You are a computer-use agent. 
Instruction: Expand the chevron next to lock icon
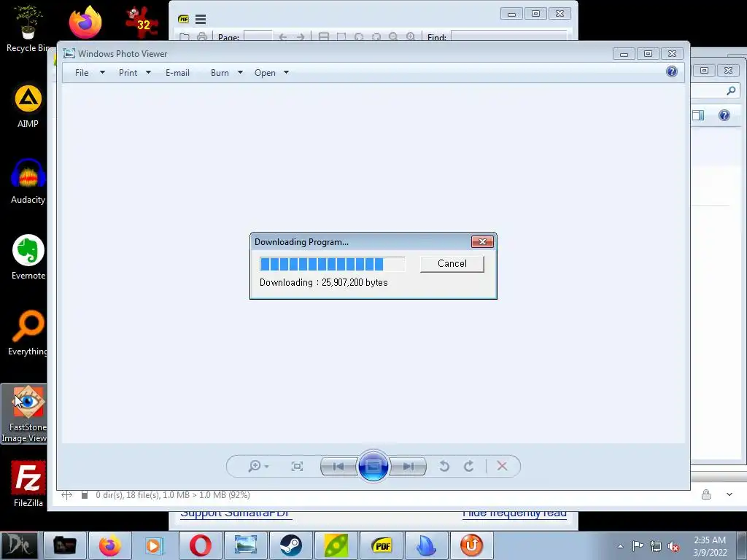[729, 495]
